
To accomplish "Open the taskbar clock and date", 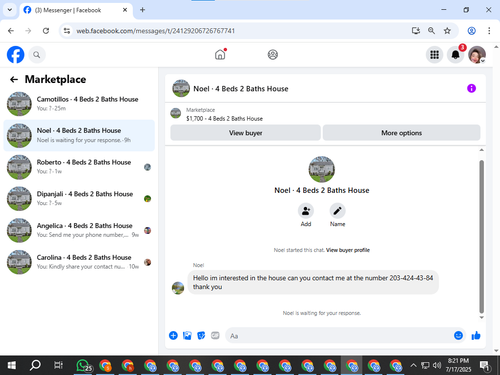I will coord(458,365).
